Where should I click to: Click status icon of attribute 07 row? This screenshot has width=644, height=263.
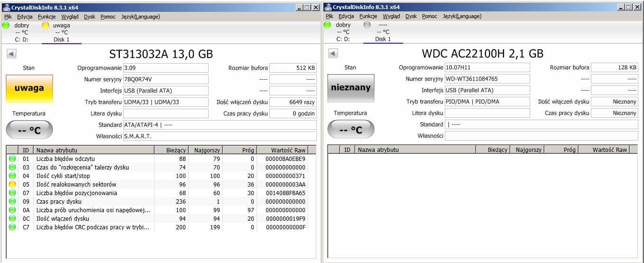[12, 193]
